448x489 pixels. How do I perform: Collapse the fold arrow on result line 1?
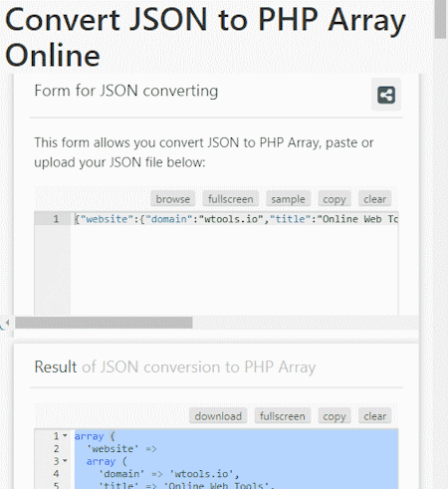coord(65,435)
